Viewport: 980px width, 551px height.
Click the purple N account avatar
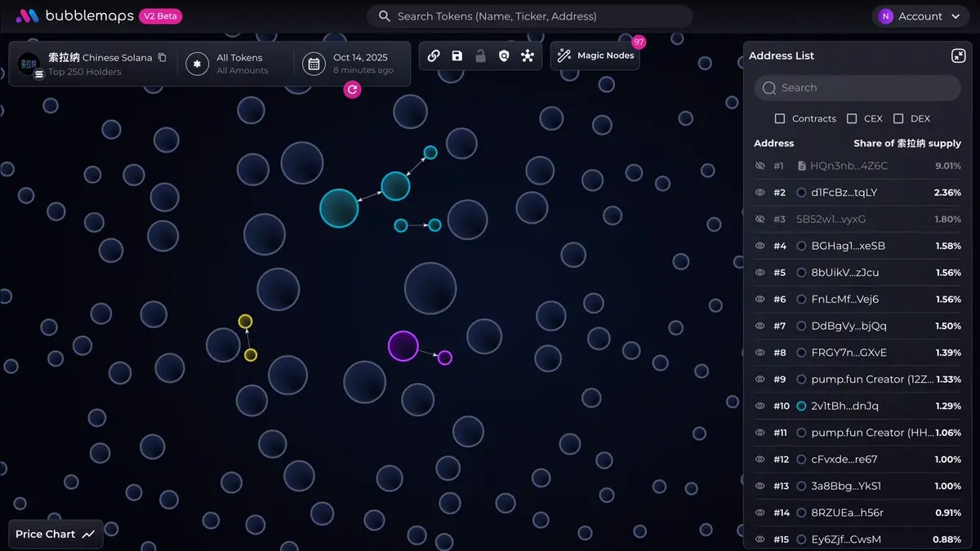coord(886,16)
